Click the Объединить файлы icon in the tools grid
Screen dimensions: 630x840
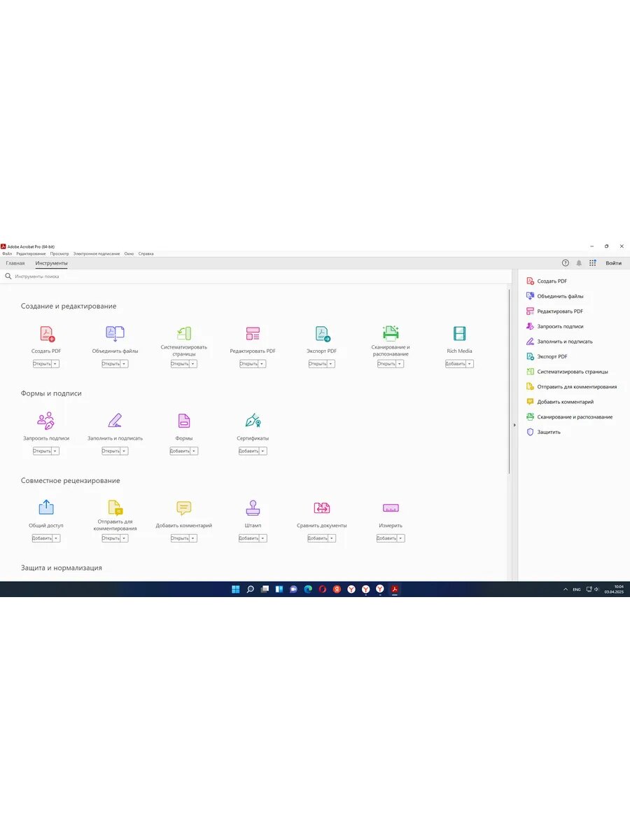point(115,334)
